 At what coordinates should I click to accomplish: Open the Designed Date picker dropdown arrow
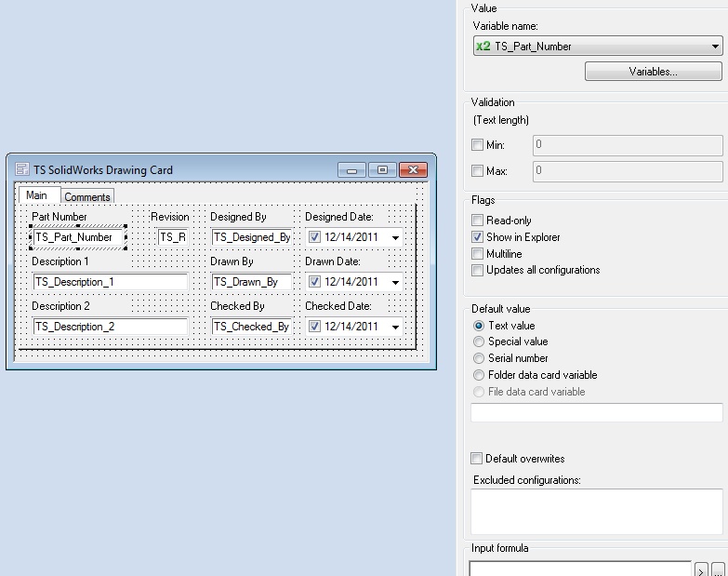tap(395, 237)
